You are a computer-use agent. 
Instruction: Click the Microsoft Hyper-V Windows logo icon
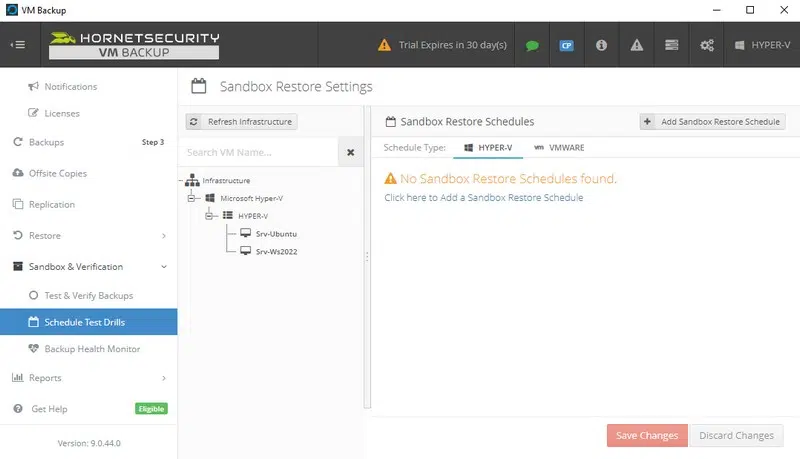point(210,197)
